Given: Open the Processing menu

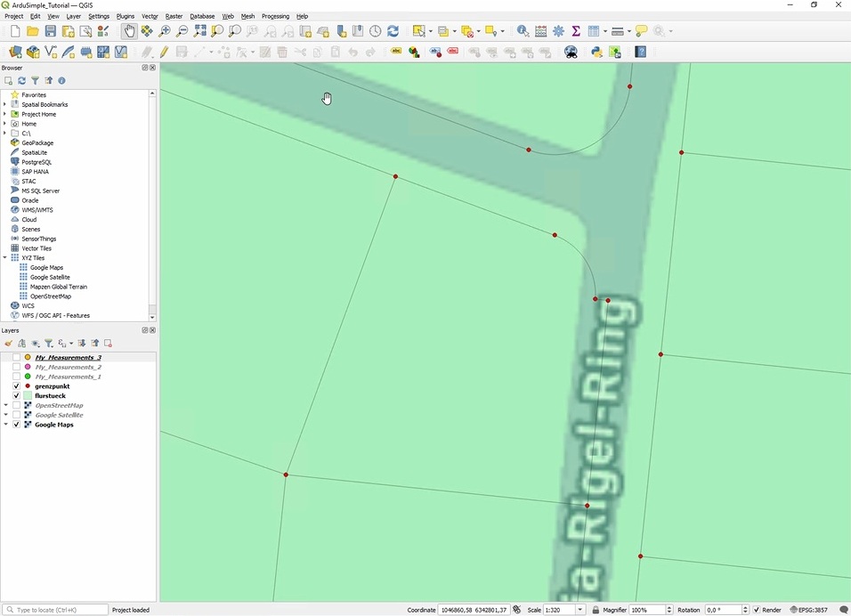Looking at the screenshot, I should point(275,16).
